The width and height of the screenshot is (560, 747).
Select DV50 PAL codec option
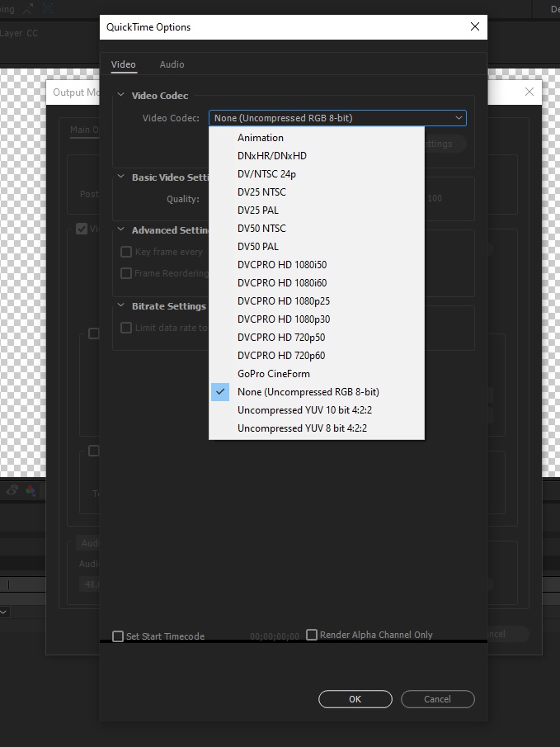(x=317, y=246)
